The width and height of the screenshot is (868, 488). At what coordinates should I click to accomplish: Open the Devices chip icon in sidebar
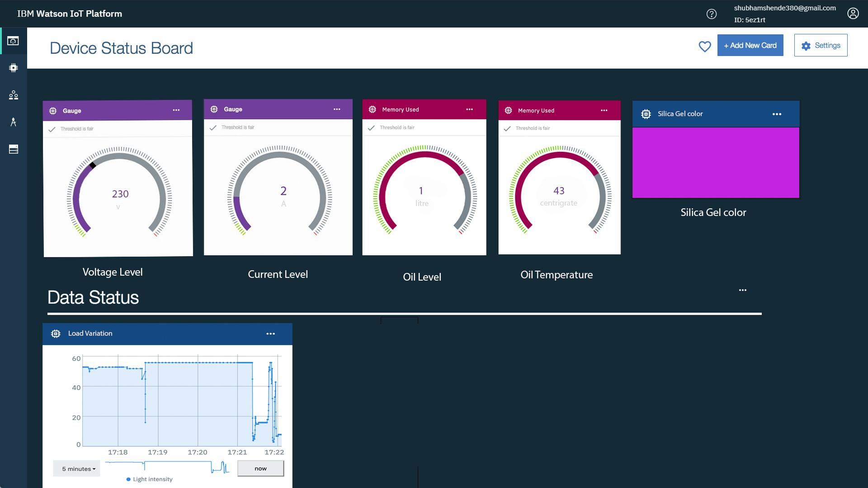tap(13, 68)
